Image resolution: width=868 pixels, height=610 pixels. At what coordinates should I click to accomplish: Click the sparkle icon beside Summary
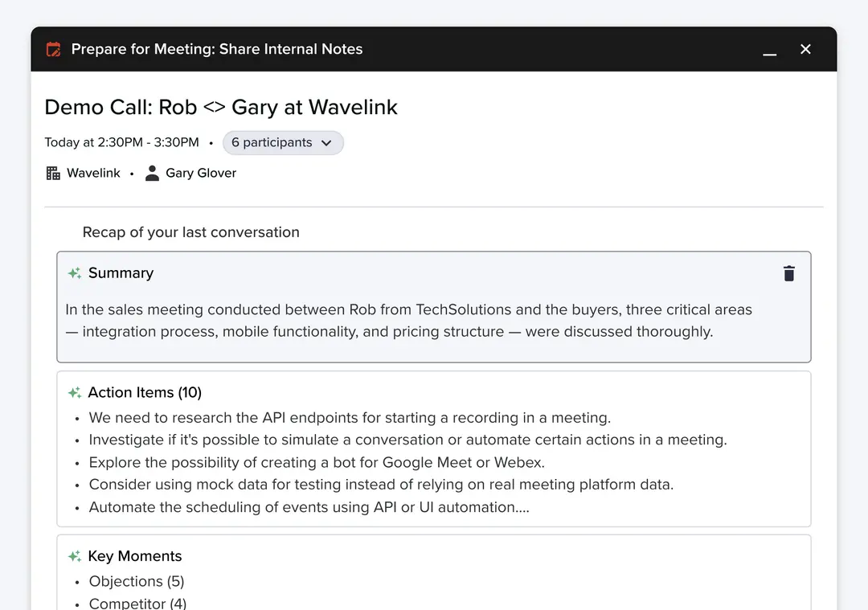click(x=74, y=273)
